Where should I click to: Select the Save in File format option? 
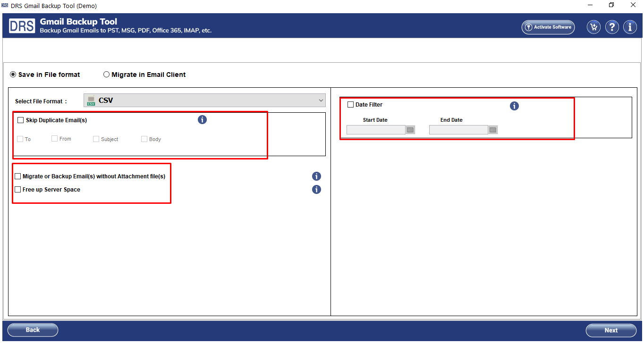point(45,75)
